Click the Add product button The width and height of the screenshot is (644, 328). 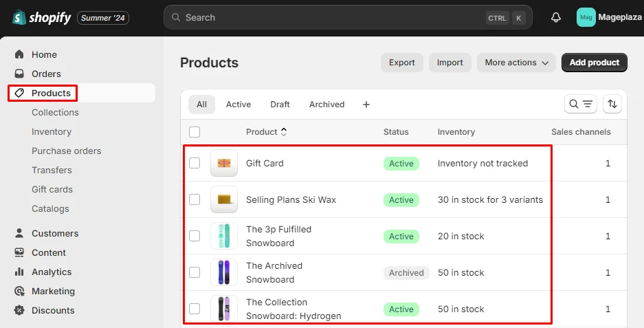pyautogui.click(x=595, y=63)
